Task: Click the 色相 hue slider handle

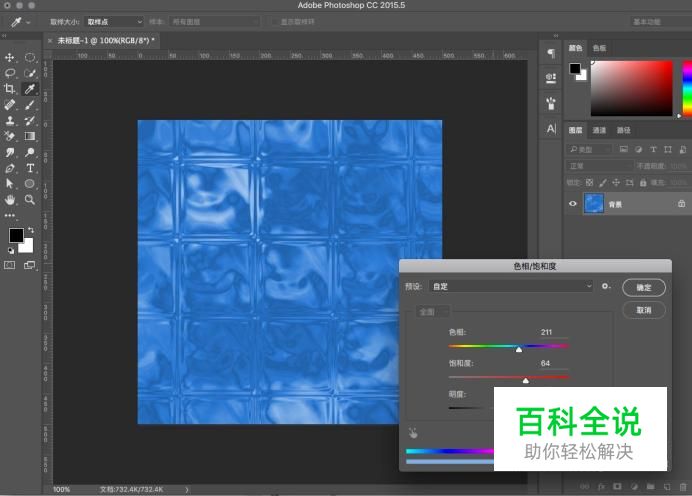Action: [x=518, y=350]
